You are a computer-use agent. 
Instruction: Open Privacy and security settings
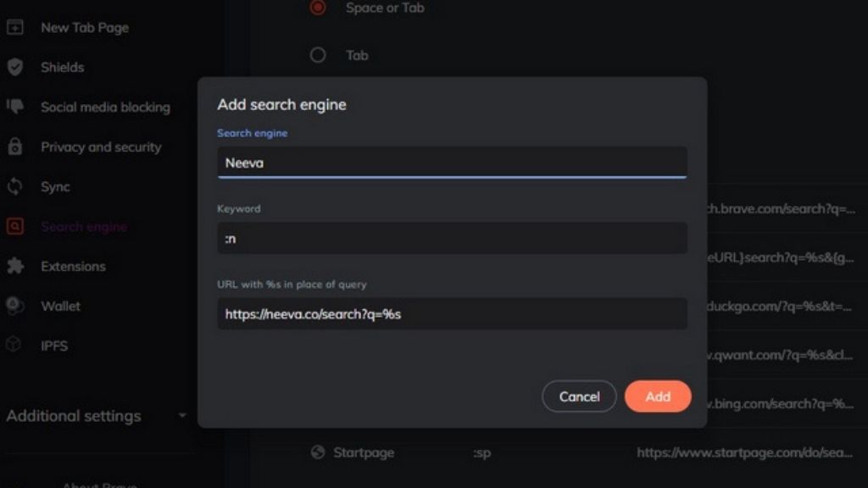pyautogui.click(x=102, y=147)
